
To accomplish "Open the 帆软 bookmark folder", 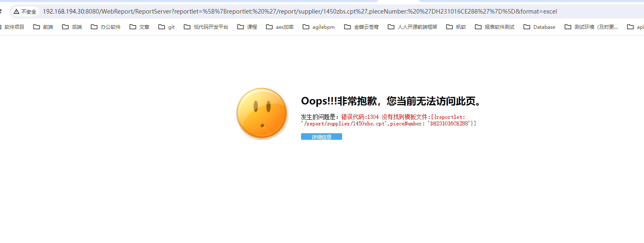I will click(456, 27).
